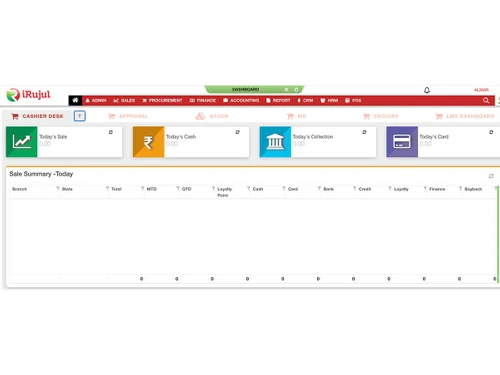This screenshot has width=500, height=375.
Task: Switch to the Cashier Desk tab
Action: pyautogui.click(x=37, y=116)
